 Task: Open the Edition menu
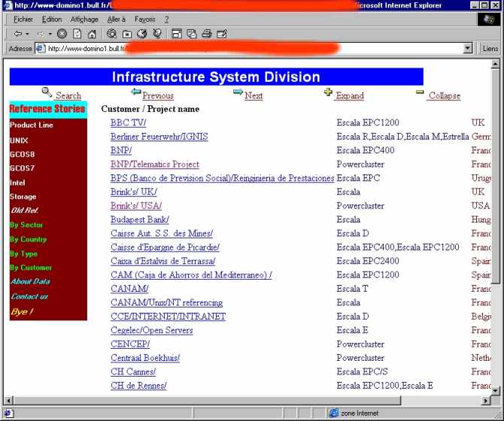point(52,20)
